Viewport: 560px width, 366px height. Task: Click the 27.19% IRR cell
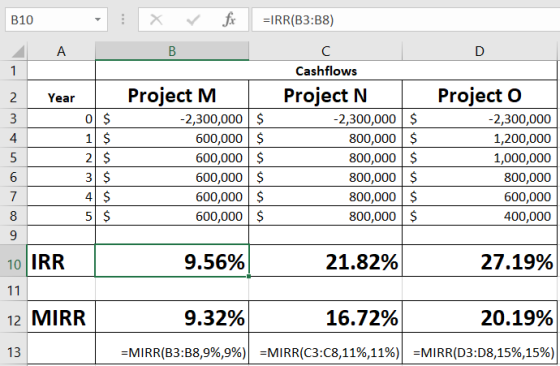[x=480, y=261]
